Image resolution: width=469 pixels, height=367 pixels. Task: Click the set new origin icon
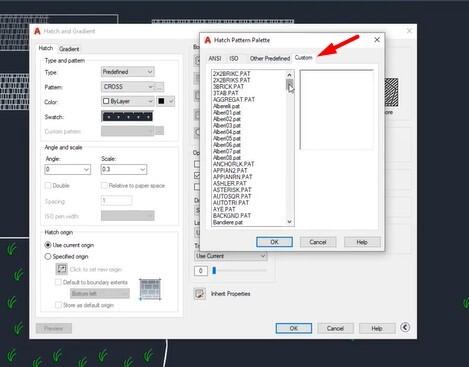pyautogui.click(x=61, y=269)
